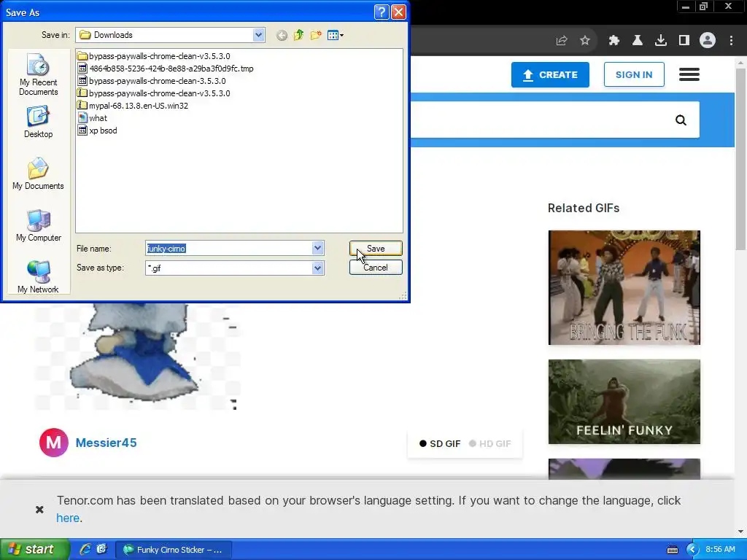Click the flask extension icon in Chrome toolbar
The width and height of the screenshot is (747, 560).
[x=638, y=41]
